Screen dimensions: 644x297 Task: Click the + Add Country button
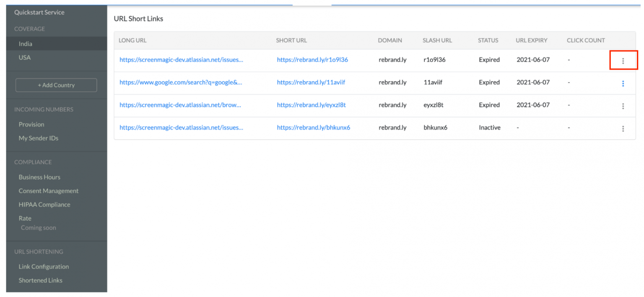[x=56, y=85]
